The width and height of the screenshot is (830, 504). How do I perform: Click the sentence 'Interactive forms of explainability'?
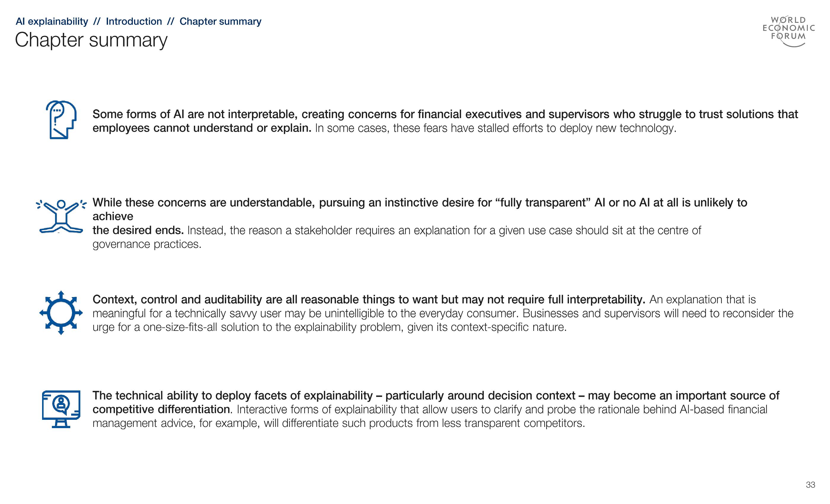(502, 410)
